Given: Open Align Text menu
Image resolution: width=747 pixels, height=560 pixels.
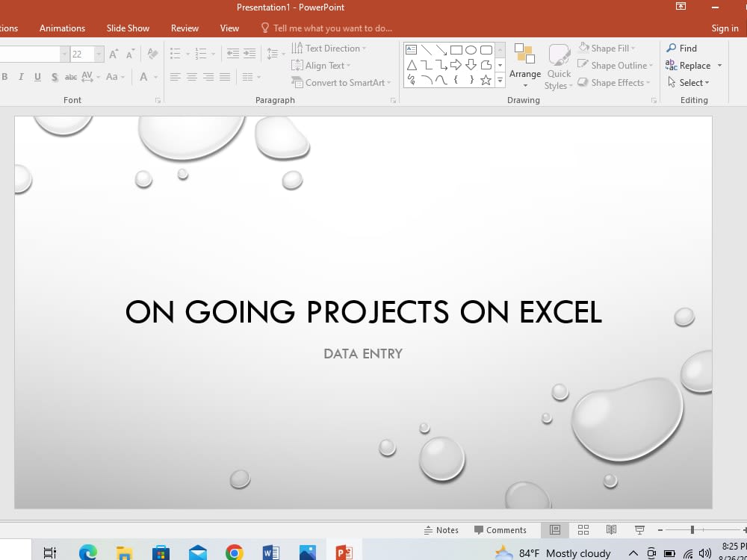Looking at the screenshot, I should point(320,65).
